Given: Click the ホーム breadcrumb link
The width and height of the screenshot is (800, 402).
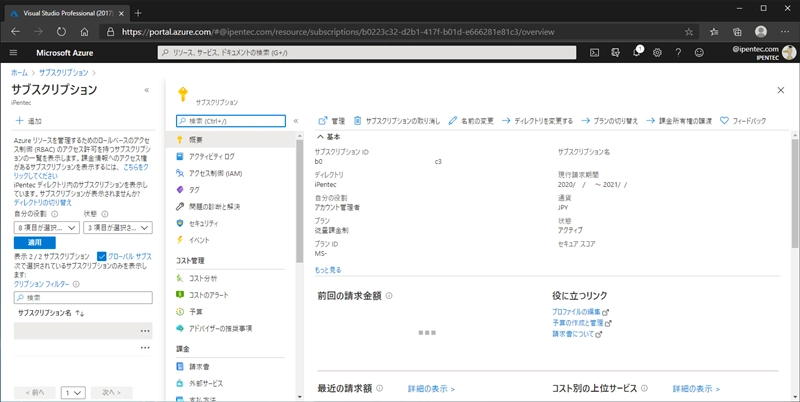Looking at the screenshot, I should point(19,72).
